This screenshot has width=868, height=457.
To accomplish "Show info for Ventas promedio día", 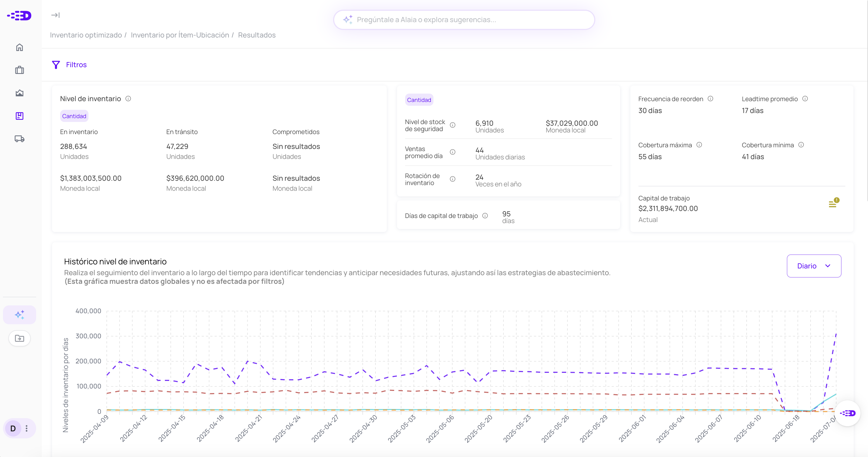I will 453,152.
